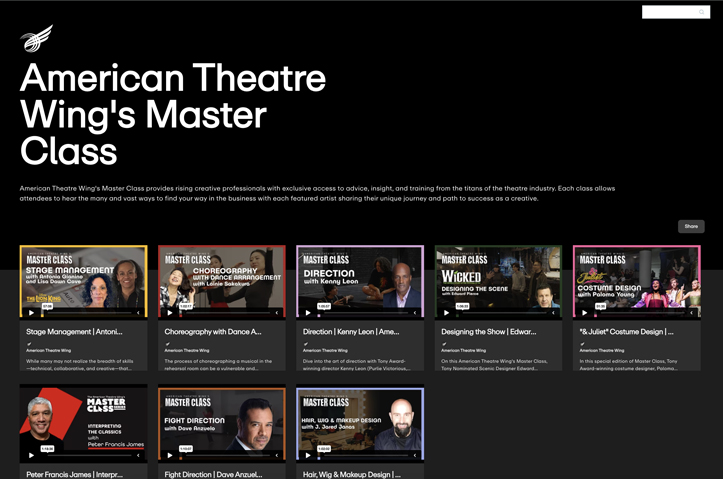This screenshot has width=723, height=479.
Task: Click the American Theatre Wing feather logo
Action: [36, 38]
